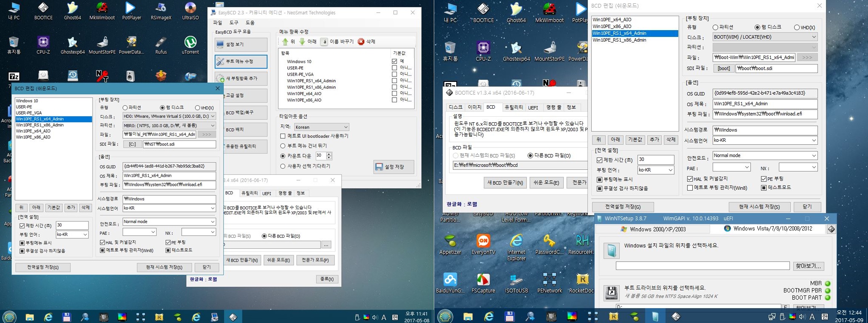
Task: Open BCD 백업/복구 in EasyBCD sidebar
Action: coord(241,112)
